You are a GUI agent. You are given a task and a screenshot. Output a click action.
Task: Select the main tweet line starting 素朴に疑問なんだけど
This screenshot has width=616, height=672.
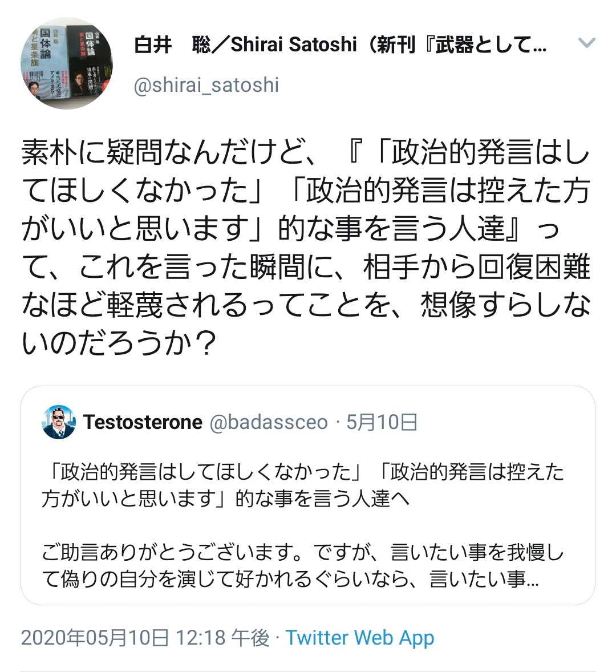306,153
